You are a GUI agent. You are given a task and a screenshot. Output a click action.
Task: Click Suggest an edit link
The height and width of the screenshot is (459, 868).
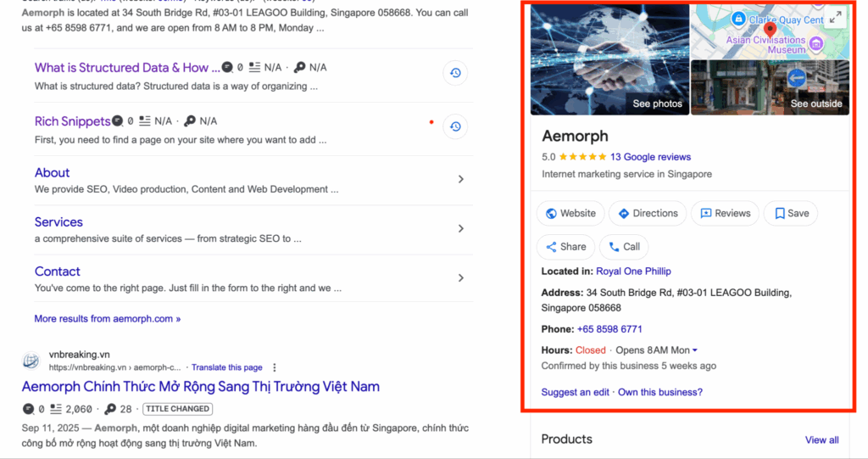click(576, 393)
